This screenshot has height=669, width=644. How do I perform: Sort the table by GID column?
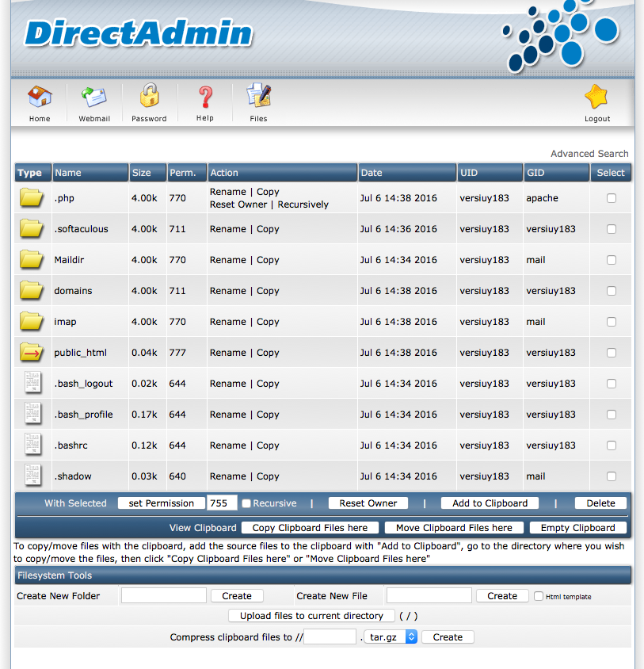(535, 173)
